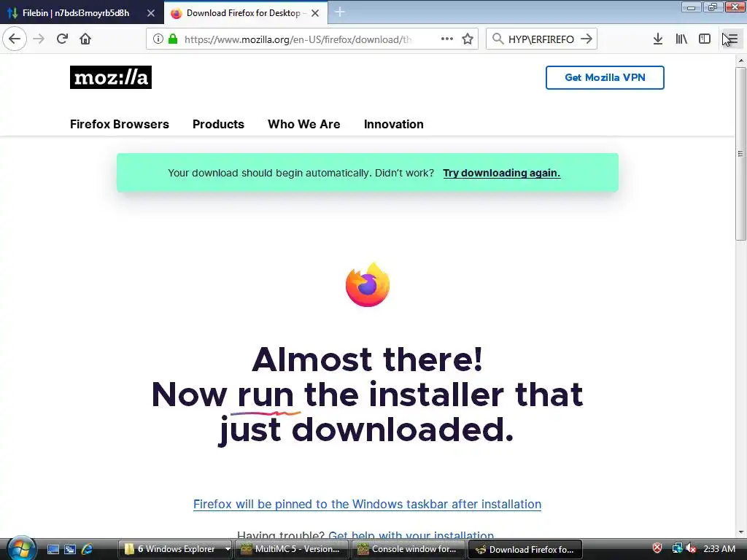Open the Who We Are menu
Viewport: 747px width, 560px height.
tap(304, 124)
